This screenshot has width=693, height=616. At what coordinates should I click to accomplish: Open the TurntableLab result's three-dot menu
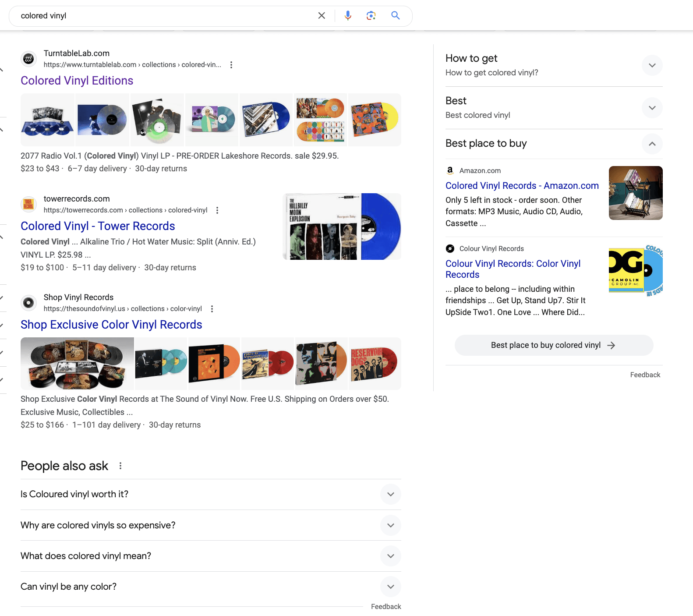click(231, 65)
